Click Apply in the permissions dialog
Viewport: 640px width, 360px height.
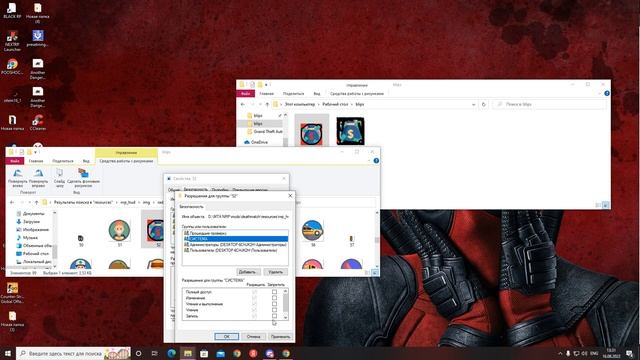click(280, 336)
